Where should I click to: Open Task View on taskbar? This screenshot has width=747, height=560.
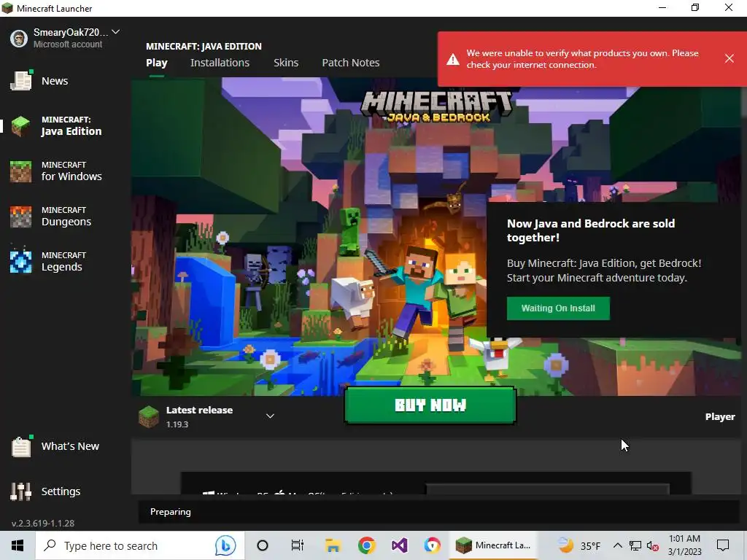click(x=298, y=545)
